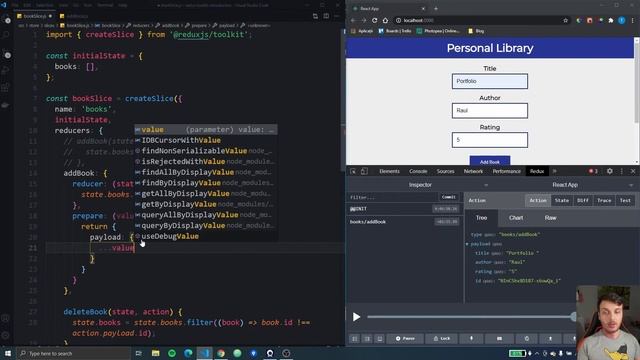Click the Redux Persist pin button

click(471, 338)
